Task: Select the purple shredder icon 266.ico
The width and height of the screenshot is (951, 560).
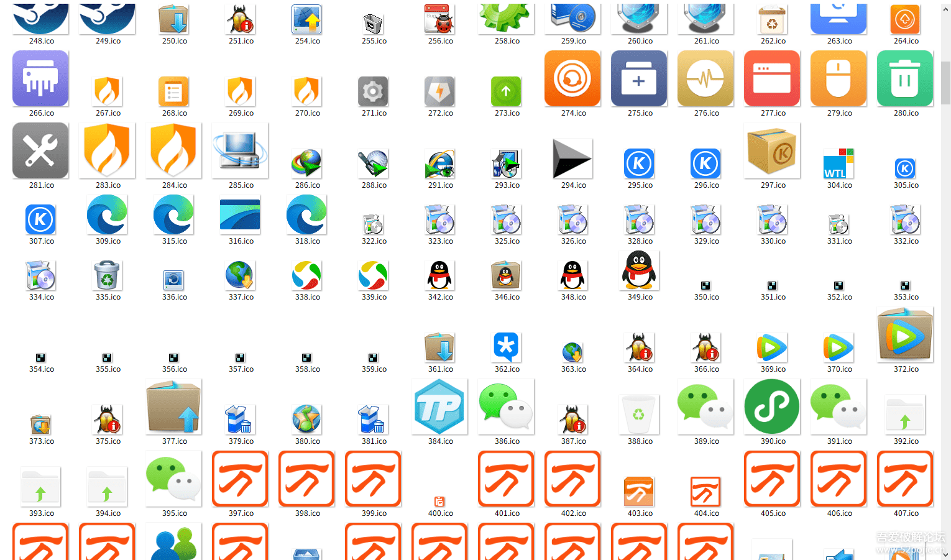Action: pyautogui.click(x=40, y=79)
